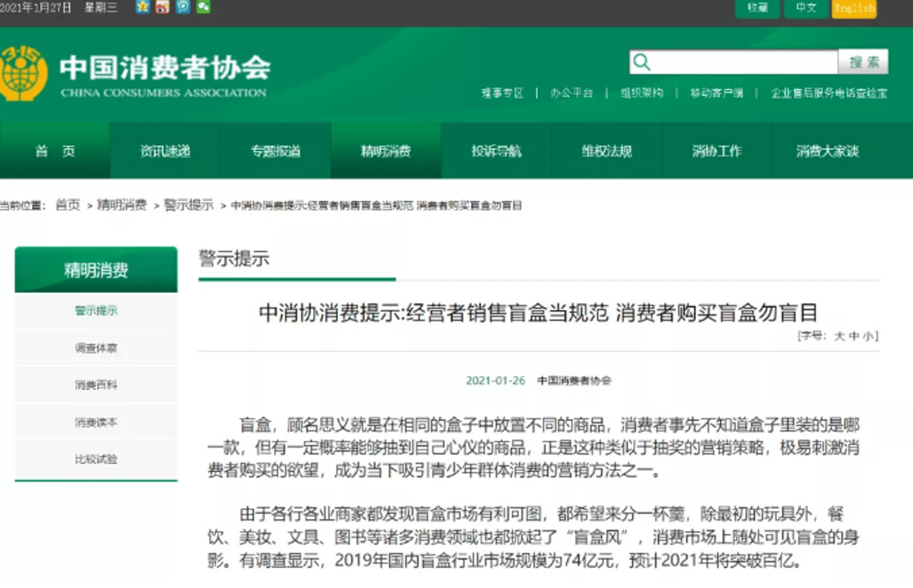Open the 专题报道 navigation tab

(x=276, y=150)
